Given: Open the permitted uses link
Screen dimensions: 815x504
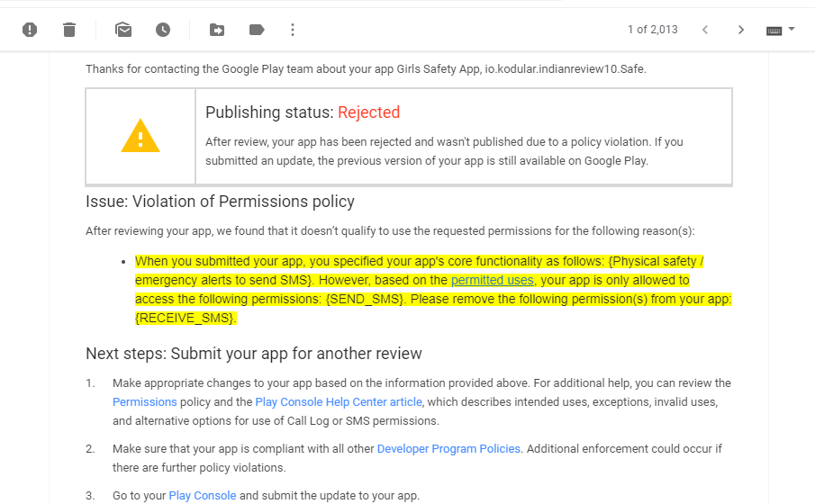Looking at the screenshot, I should 493,280.
